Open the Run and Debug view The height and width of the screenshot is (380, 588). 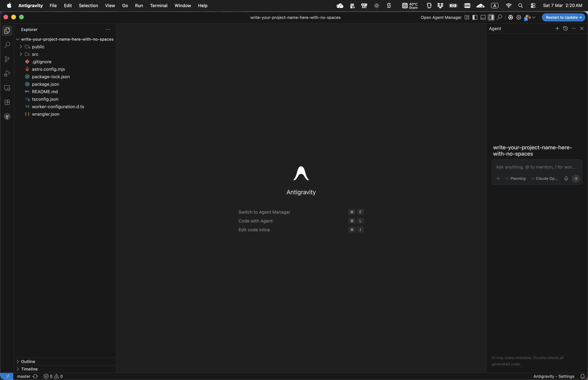coord(7,73)
